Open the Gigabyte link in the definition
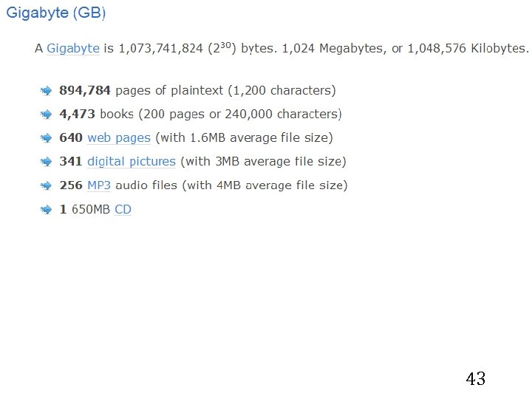Screen dimensions: 532x399 [73, 49]
